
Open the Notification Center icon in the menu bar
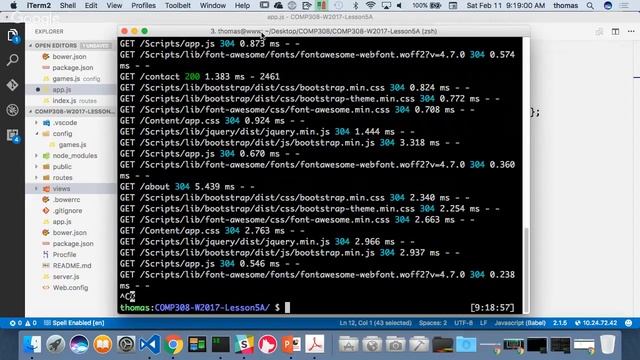[x=624, y=6]
